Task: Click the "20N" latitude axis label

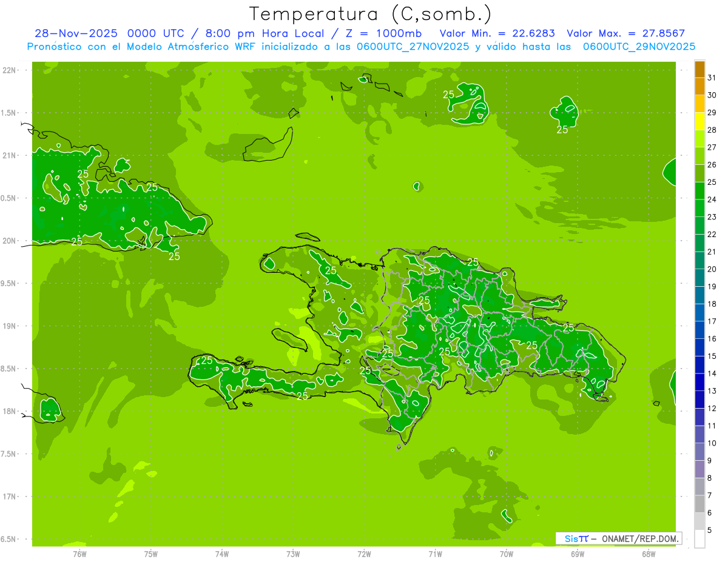Action: (x=9, y=241)
